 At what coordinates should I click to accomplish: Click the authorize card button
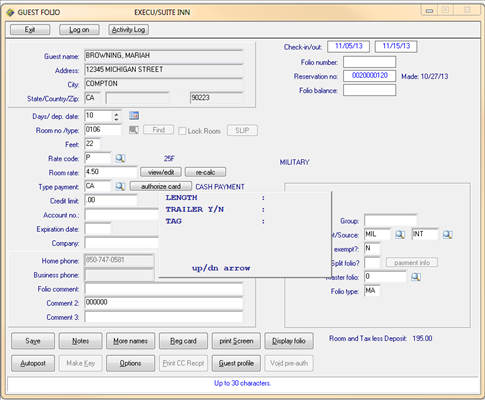[x=161, y=186]
